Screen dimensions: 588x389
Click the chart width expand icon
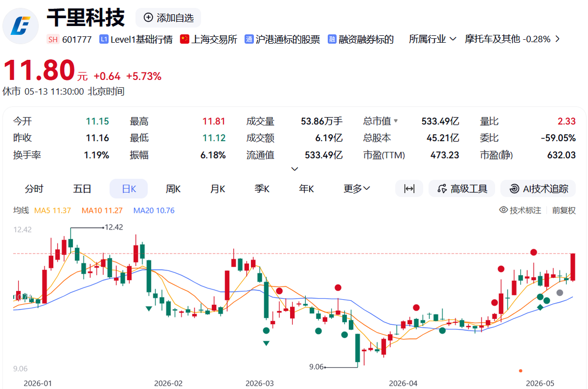click(x=409, y=189)
